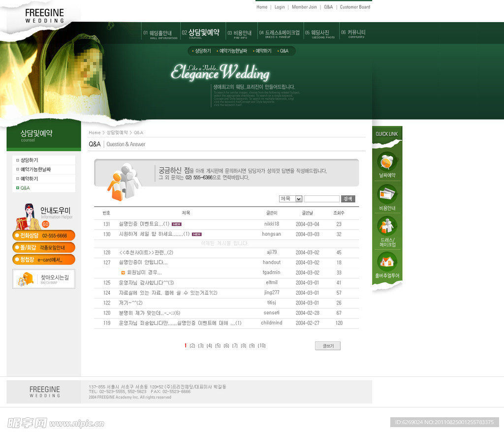Open the 03 비용안내 main menu
Image resolution: width=504 pixels, height=432 pixels.
[240, 34]
